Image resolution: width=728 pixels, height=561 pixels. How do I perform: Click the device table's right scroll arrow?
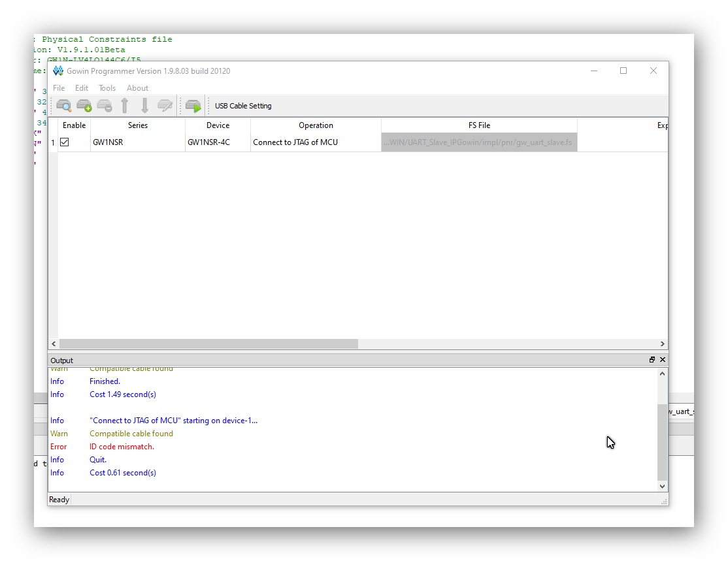(663, 344)
